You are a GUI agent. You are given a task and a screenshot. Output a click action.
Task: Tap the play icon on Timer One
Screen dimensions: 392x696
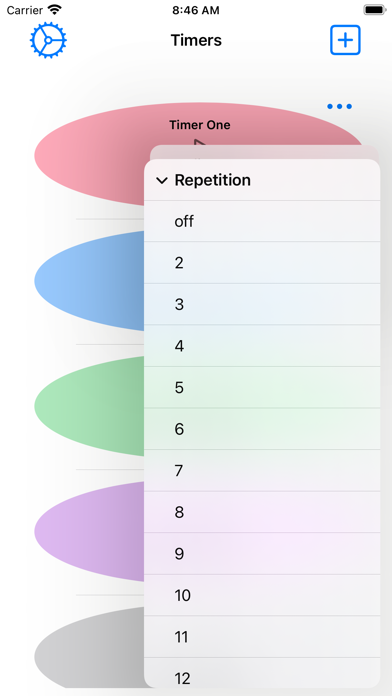200,143
